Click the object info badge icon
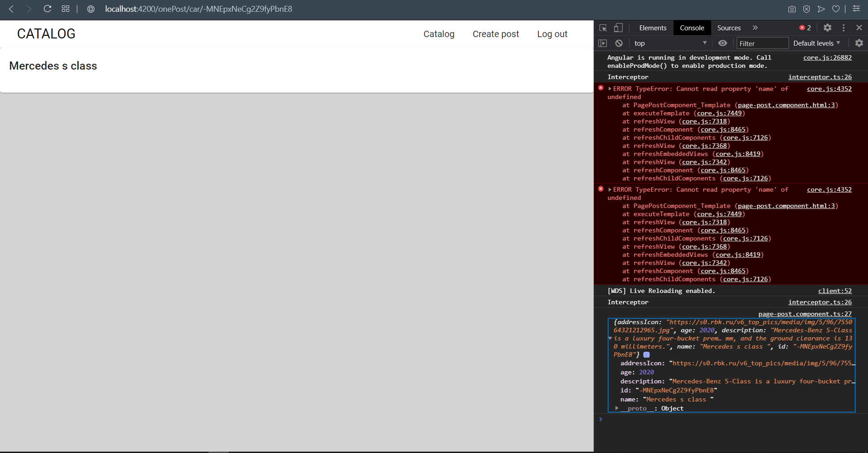This screenshot has width=868, height=453. coord(646,355)
